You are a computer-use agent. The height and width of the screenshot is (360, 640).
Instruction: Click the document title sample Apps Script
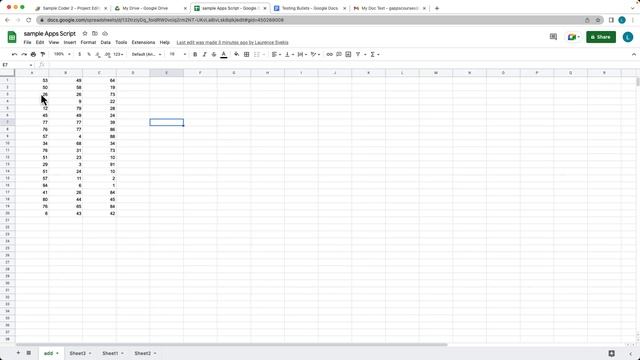click(50, 33)
